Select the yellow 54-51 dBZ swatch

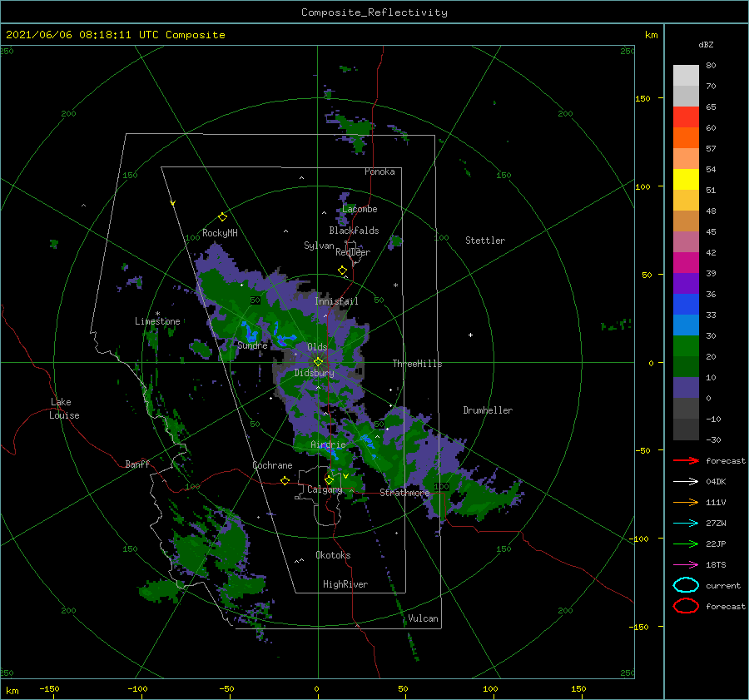coord(686,180)
